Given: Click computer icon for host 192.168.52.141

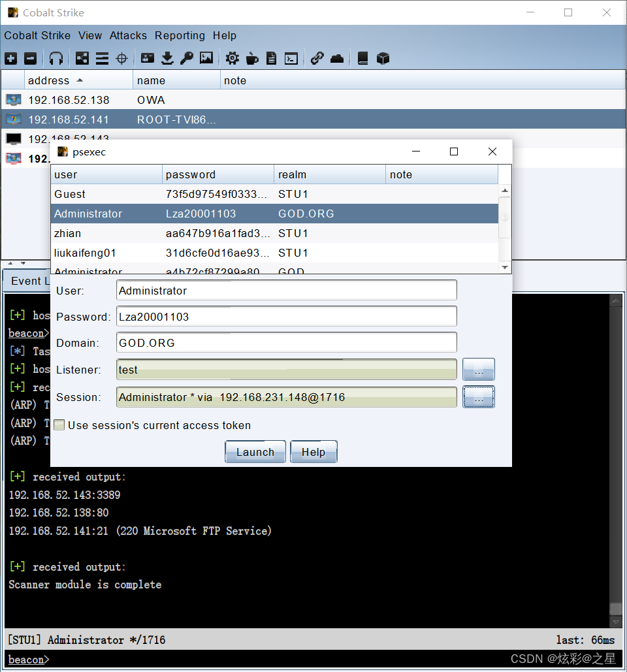Looking at the screenshot, I should [x=14, y=120].
